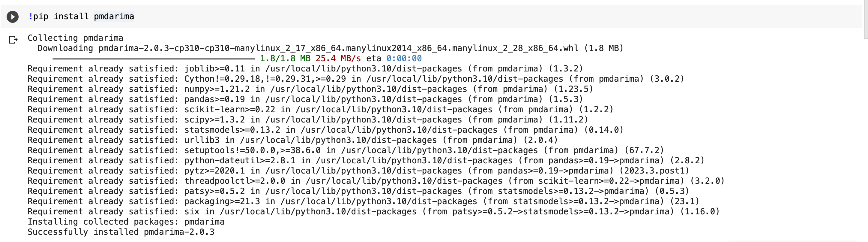The height and width of the screenshot is (242, 868).
Task: Click the downloaded .whl filename line
Action: (x=330, y=48)
